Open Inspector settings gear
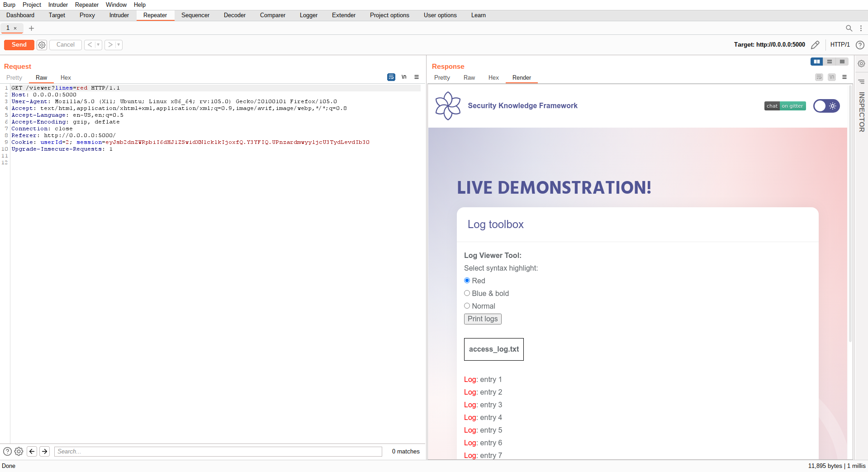 [x=861, y=64]
